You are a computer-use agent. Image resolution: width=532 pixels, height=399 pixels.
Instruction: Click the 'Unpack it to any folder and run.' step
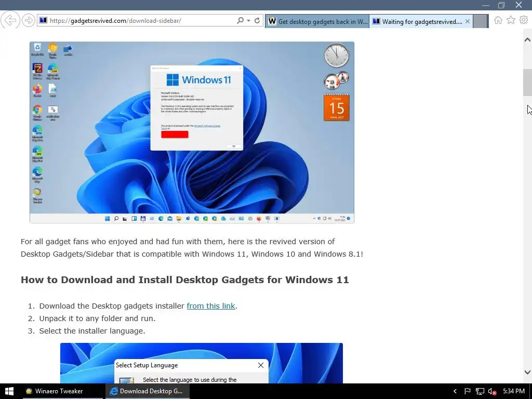coord(97,318)
